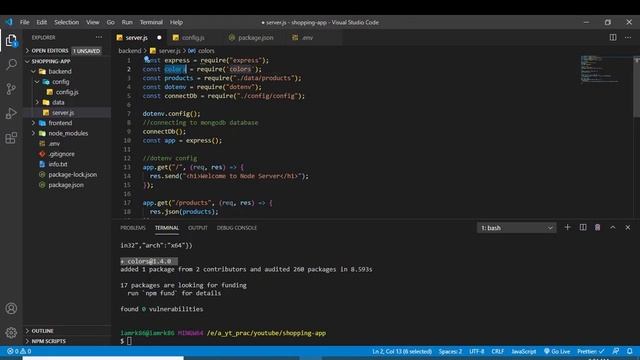Open the Manage gear icon
This screenshot has width=640, height=360.
click(11, 332)
